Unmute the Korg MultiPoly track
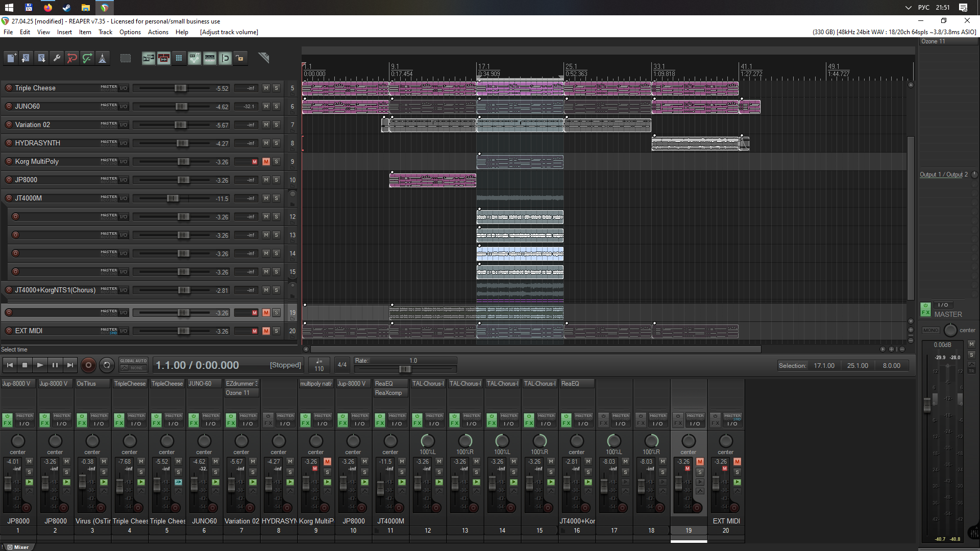This screenshot has width=980, height=551. [266, 162]
